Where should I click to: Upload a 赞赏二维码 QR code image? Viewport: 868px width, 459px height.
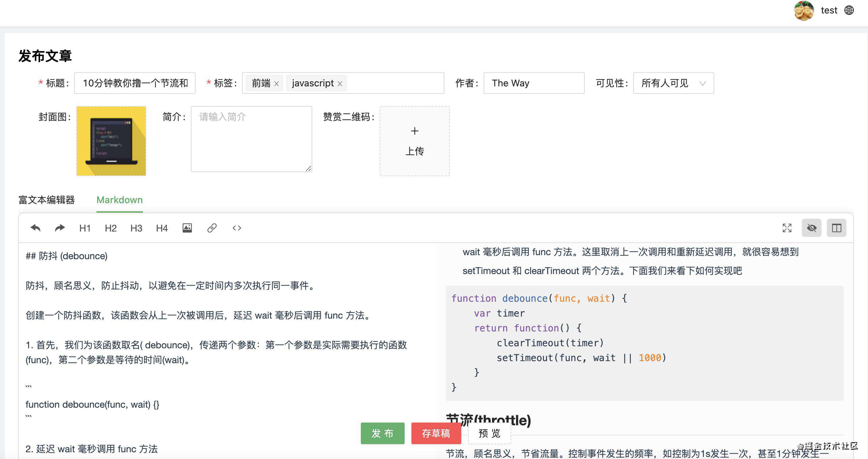click(414, 141)
